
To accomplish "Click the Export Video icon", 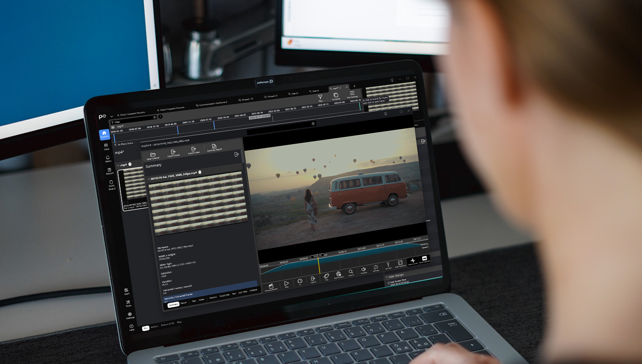I will pyautogui.click(x=193, y=150).
